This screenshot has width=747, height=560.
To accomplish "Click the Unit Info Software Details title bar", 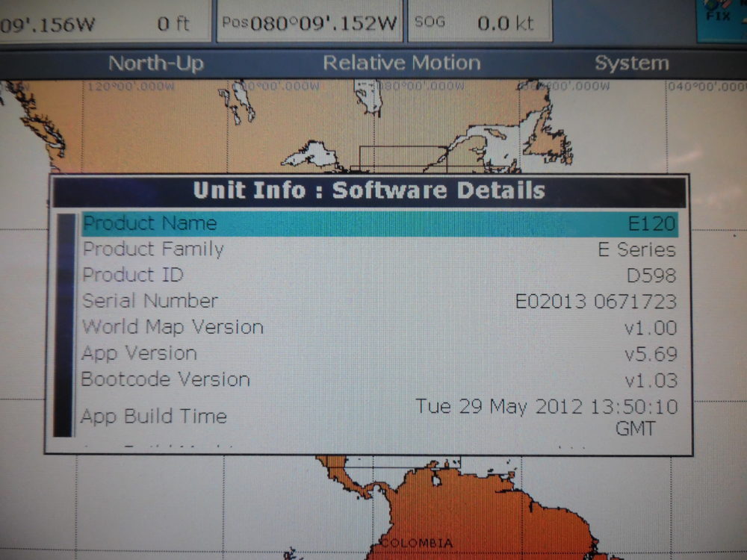I will coord(369,190).
